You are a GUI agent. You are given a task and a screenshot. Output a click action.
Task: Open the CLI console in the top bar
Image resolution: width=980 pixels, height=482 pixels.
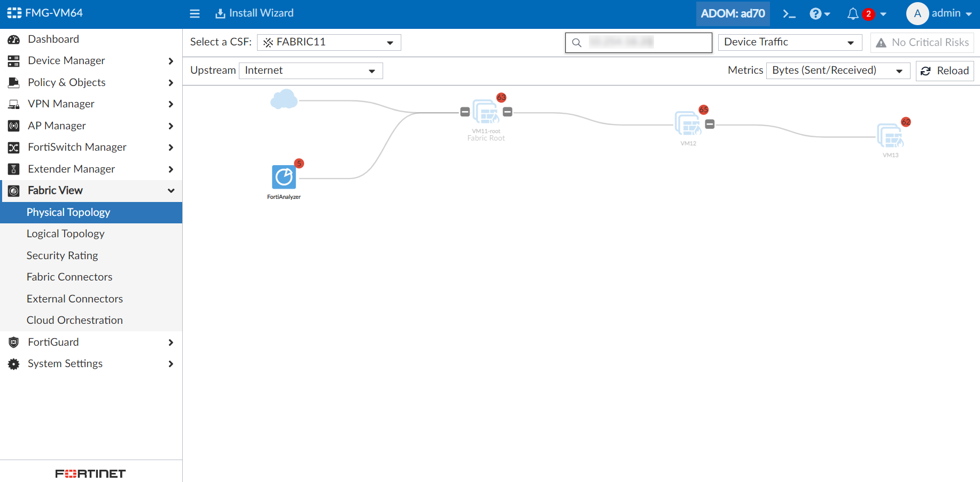(789, 13)
